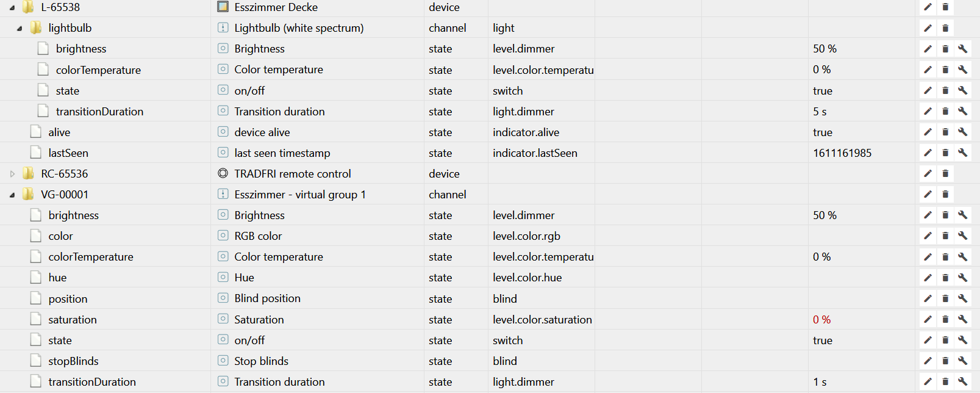Select the colorTemperature item under lightbulb
This screenshot has height=393, width=980.
click(98, 70)
